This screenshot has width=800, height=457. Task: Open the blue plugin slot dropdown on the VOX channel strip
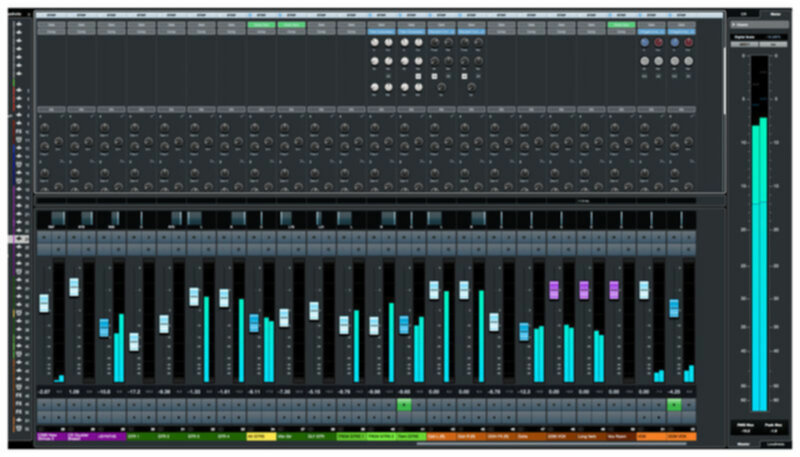(x=652, y=33)
